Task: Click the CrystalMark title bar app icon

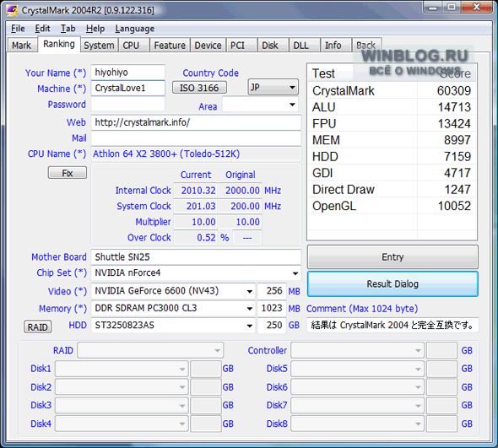Action: tap(12, 10)
